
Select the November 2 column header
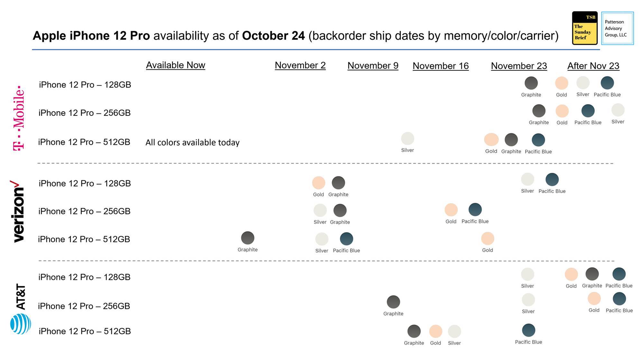[300, 65]
